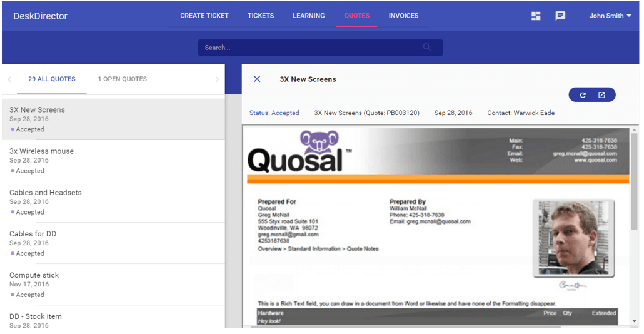Select the 29 All Quotes tab
The height and width of the screenshot is (334, 644).
coord(52,79)
